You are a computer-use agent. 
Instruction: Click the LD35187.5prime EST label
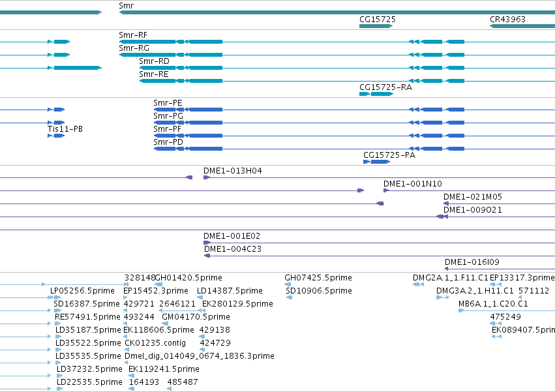click(x=88, y=331)
